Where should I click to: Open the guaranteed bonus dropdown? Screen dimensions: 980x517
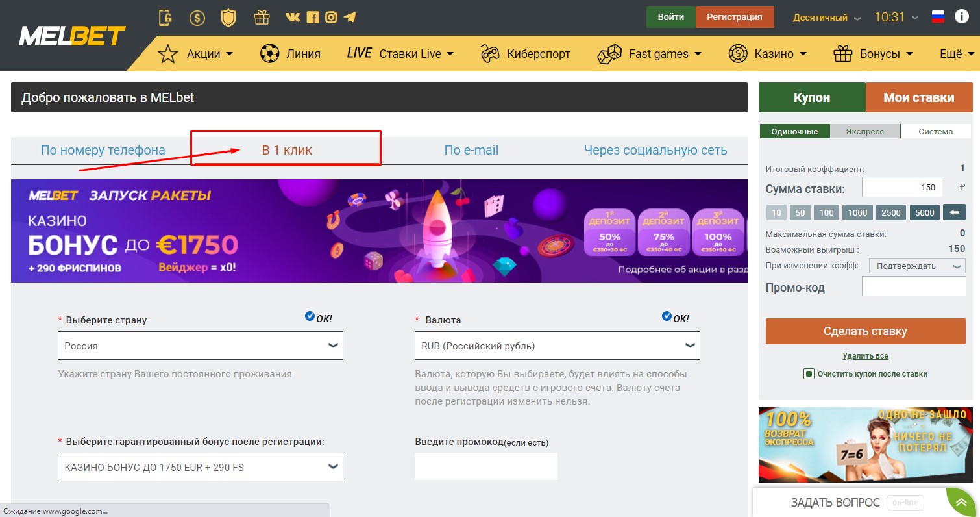click(x=201, y=467)
